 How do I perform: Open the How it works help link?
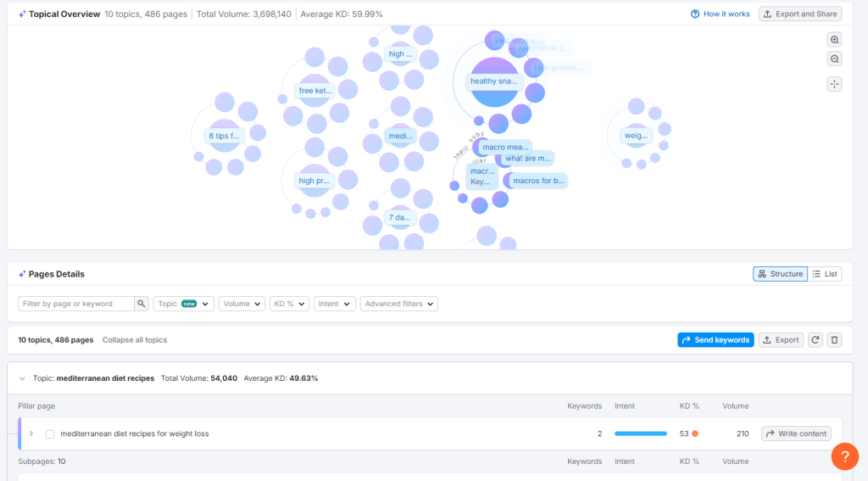(x=721, y=14)
